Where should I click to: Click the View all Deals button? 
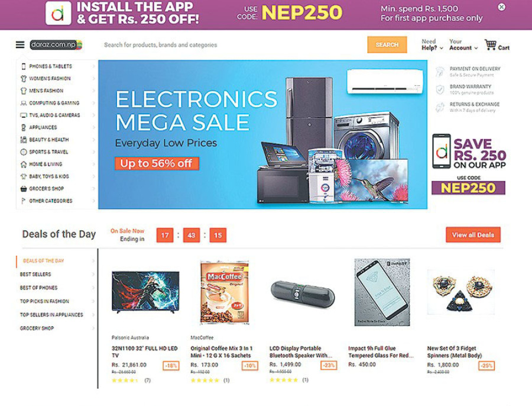[473, 235]
